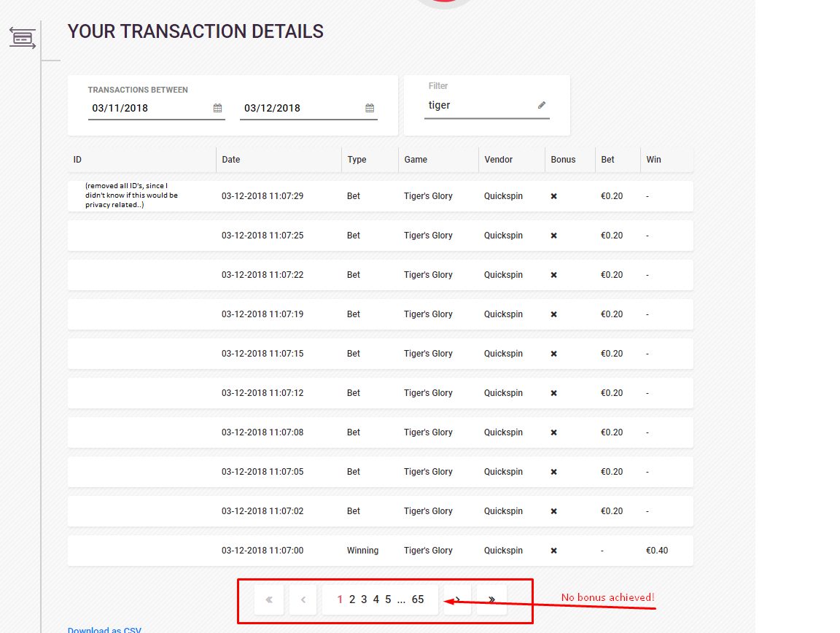Click date cell 03-12-2018 11:07:02
This screenshot has width=840, height=633.
click(x=262, y=511)
